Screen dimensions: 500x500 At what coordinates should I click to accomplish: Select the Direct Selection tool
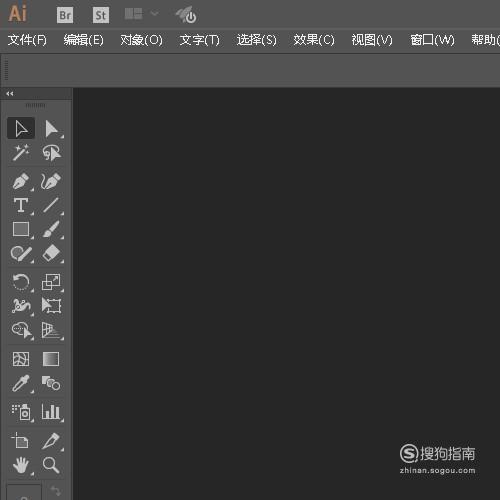pos(51,129)
